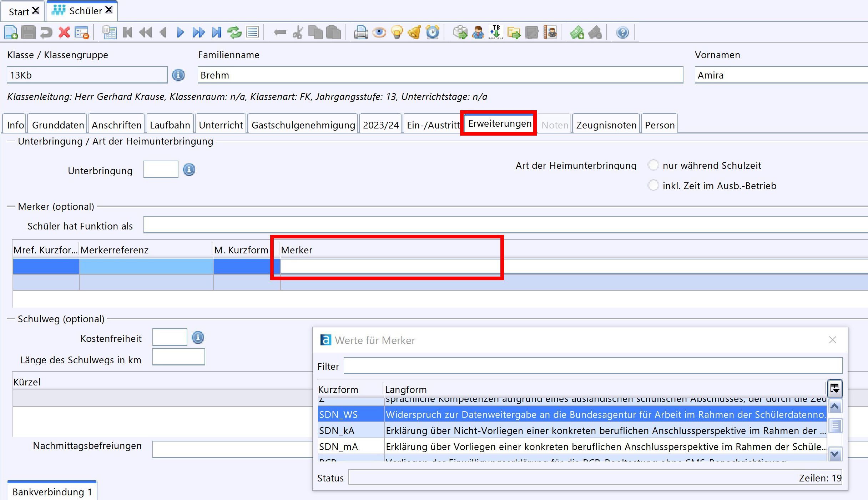Close the Schüler tab
The height and width of the screenshot is (500, 868).
coord(109,10)
